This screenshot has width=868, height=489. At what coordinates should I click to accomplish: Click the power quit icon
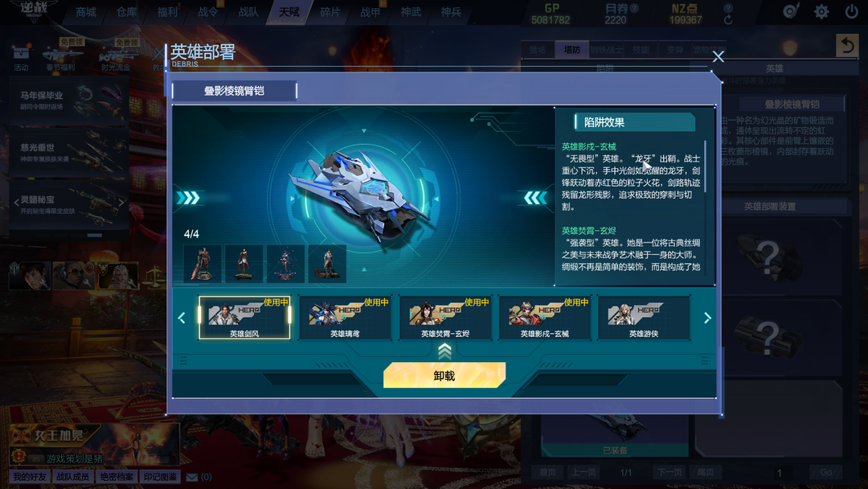(x=851, y=11)
